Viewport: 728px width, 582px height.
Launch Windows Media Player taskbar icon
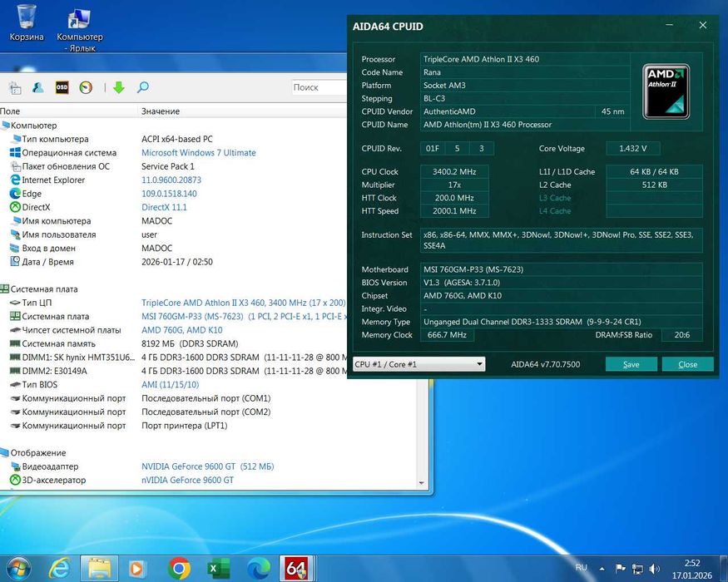click(x=138, y=569)
